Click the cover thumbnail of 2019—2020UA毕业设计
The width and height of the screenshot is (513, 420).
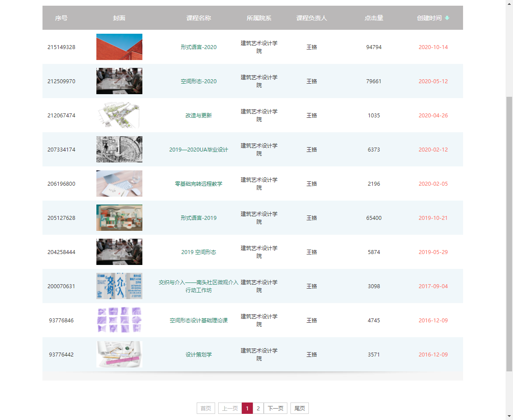(x=120, y=149)
